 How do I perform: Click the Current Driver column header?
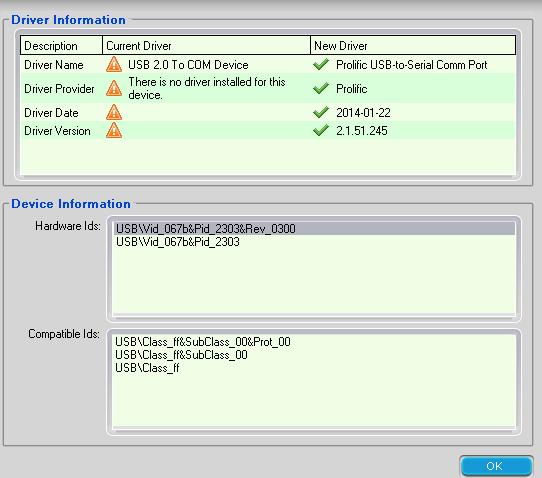pyautogui.click(x=206, y=45)
